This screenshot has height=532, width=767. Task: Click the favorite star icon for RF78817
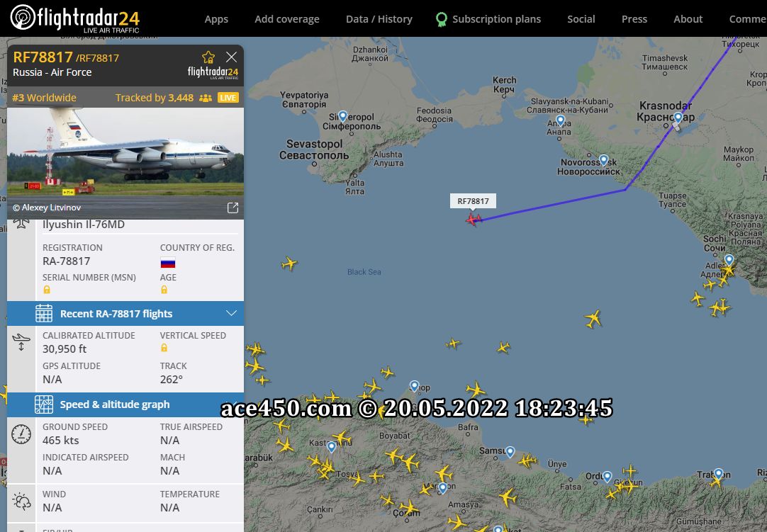pyautogui.click(x=208, y=57)
